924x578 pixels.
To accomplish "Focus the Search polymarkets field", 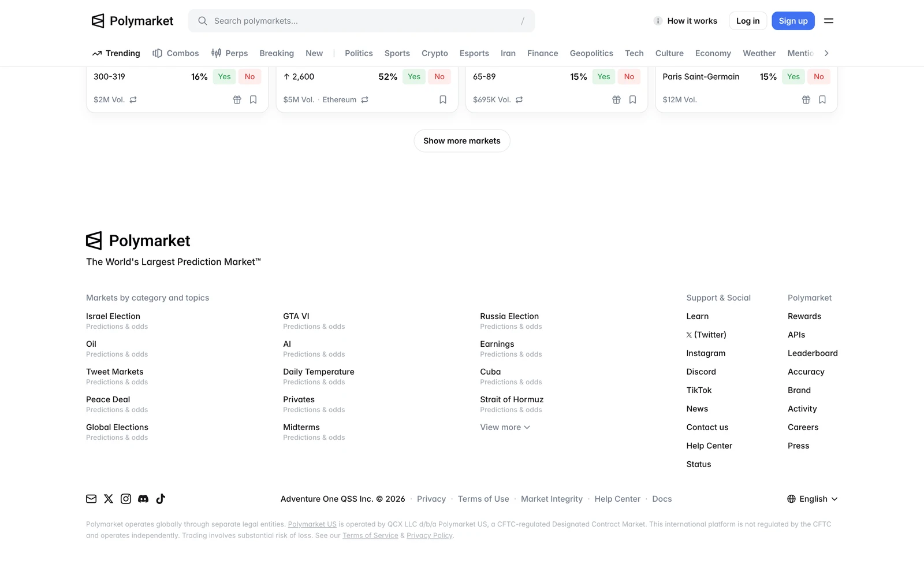I will point(362,21).
